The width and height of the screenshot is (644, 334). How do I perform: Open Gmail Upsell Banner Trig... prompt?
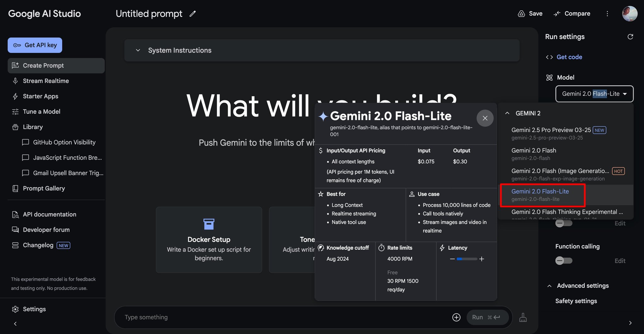[68, 173]
